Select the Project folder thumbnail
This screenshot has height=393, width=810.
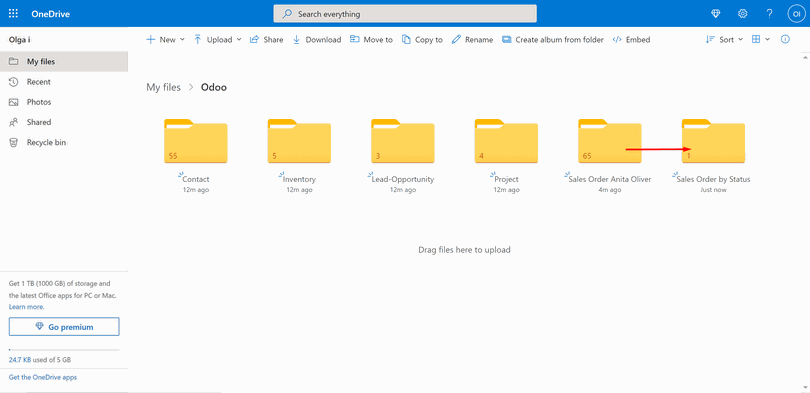point(506,141)
